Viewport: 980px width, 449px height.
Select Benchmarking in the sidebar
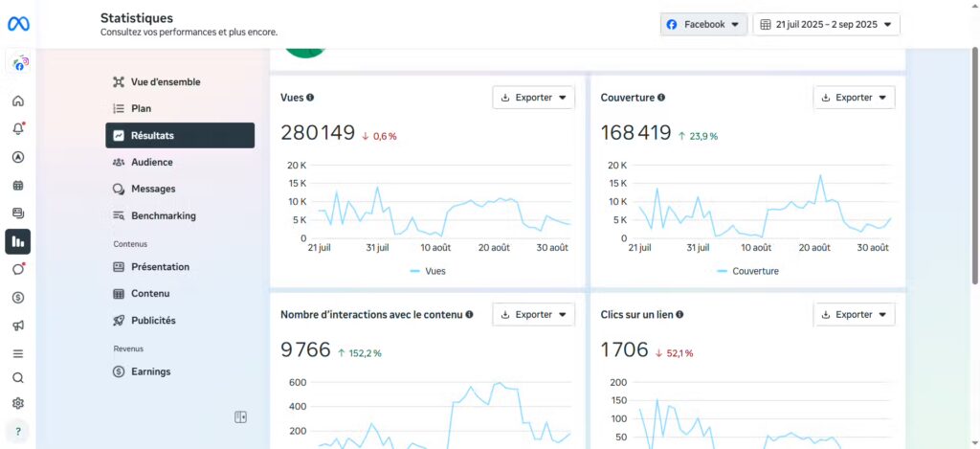point(163,216)
